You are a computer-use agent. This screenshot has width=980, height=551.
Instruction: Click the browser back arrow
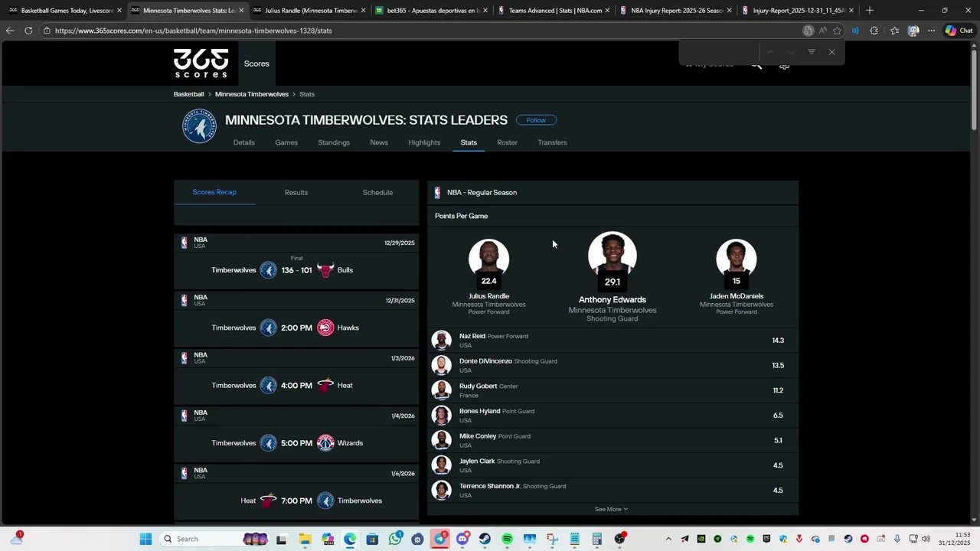[10, 31]
